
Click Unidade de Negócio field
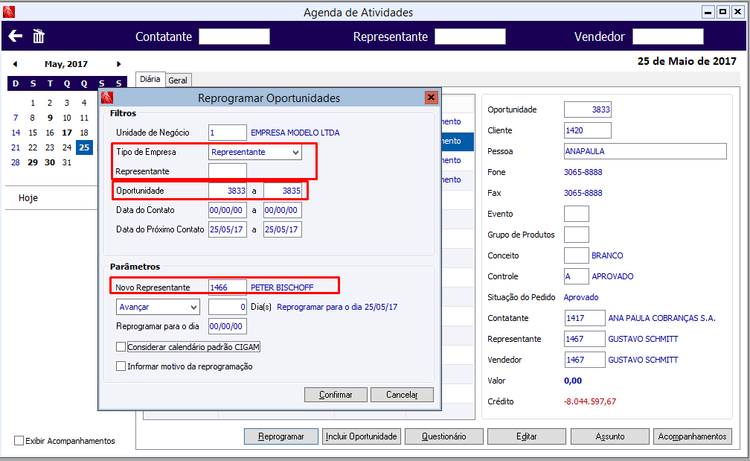pyautogui.click(x=228, y=132)
